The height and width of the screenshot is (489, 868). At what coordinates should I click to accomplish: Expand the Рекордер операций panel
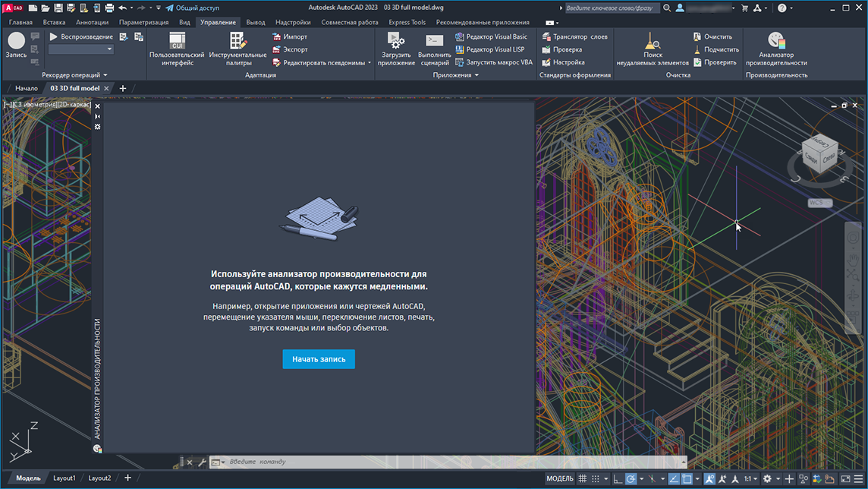pos(74,74)
